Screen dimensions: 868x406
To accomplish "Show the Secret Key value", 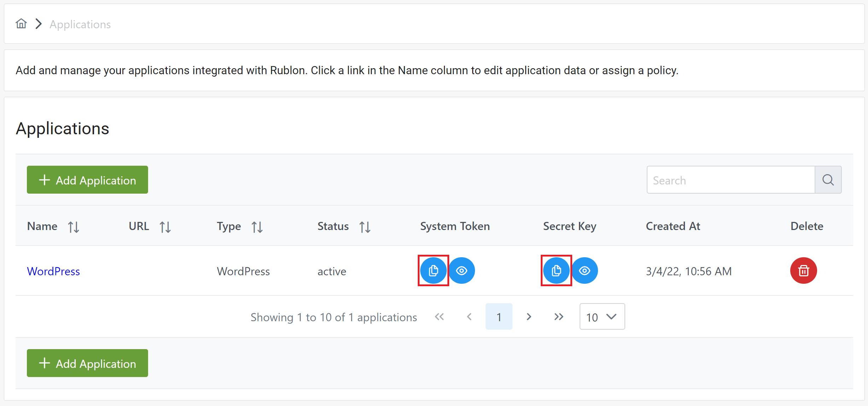I will pyautogui.click(x=585, y=271).
